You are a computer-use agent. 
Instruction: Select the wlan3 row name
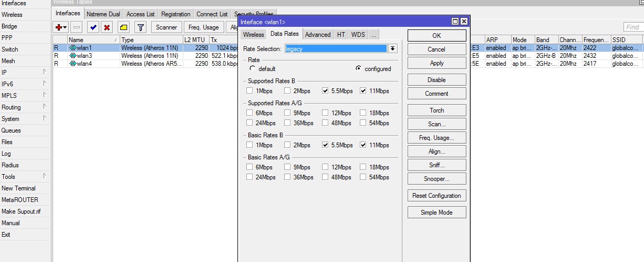tap(85, 56)
